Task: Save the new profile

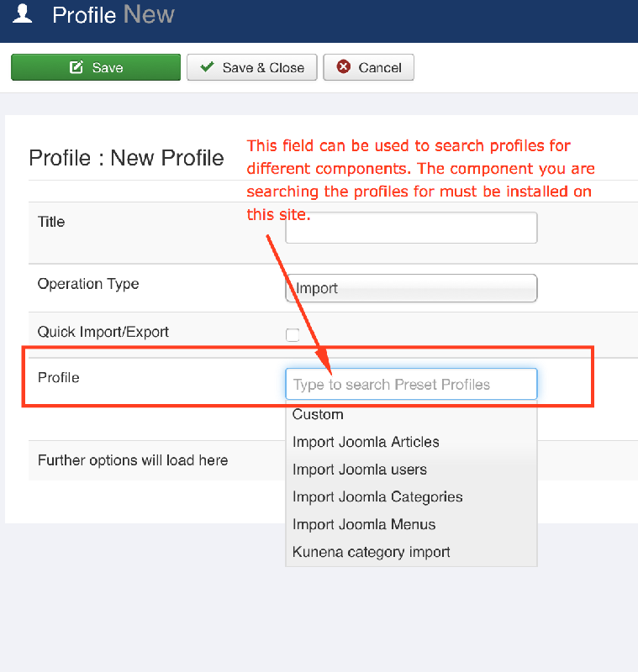Action: [96, 67]
